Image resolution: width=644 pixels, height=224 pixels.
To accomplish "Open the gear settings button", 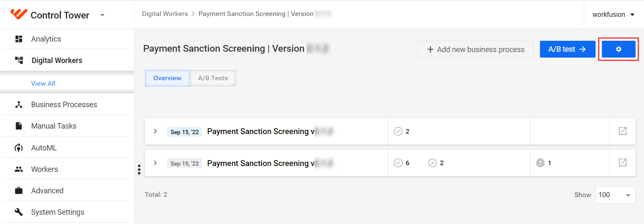I will click(x=618, y=49).
